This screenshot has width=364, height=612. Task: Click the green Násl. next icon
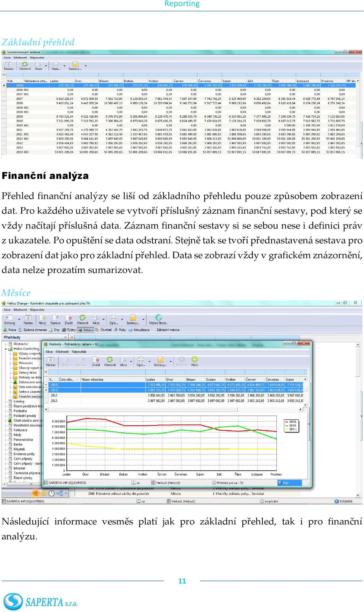[195, 359]
